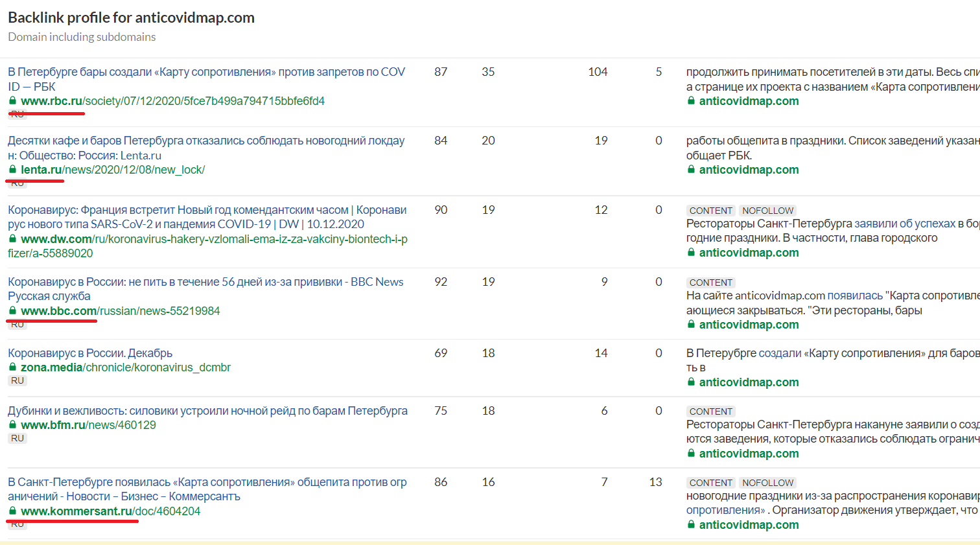Viewport: 980px width, 545px height.
Task: Follow the zona.media/chronicle/koronavirus_dcmbr URL
Action: pyautogui.click(x=126, y=367)
